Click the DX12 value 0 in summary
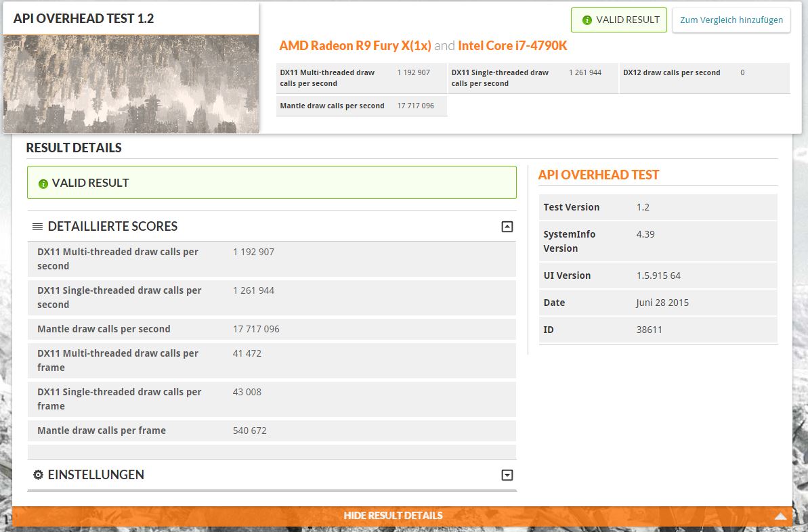808x532 pixels. click(742, 72)
